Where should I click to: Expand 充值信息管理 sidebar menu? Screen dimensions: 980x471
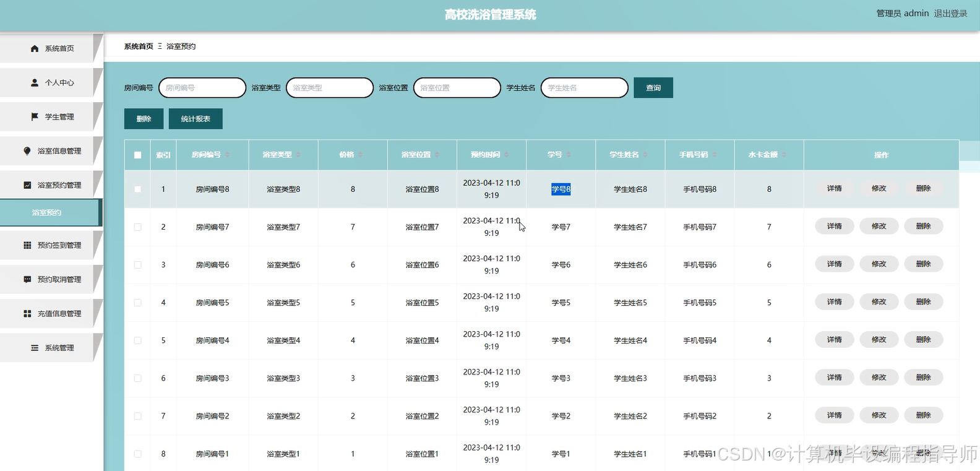coord(51,314)
